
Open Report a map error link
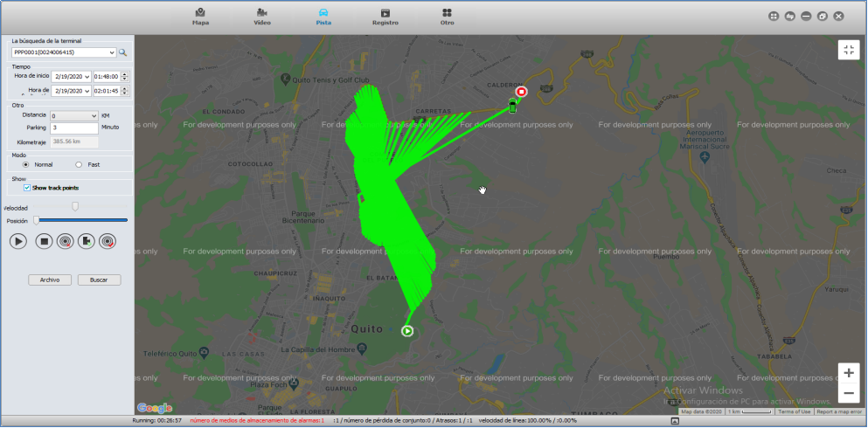[x=838, y=412]
